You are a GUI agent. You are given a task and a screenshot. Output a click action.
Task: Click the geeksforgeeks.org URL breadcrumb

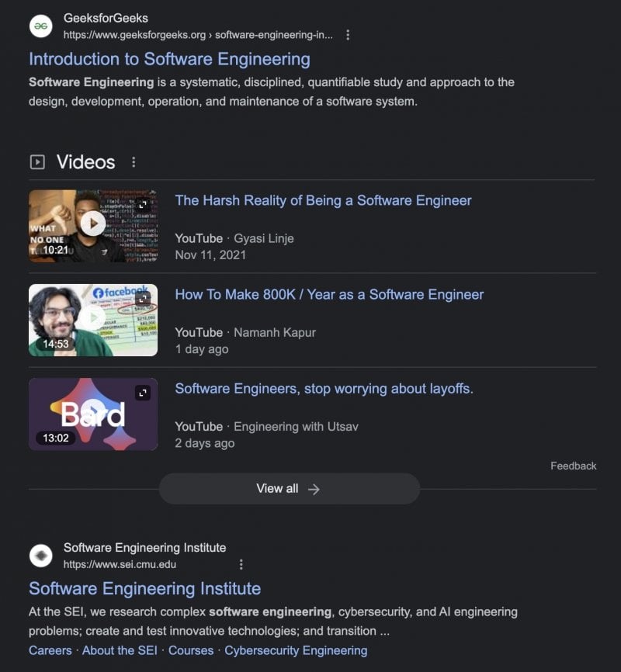pyautogui.click(x=198, y=35)
